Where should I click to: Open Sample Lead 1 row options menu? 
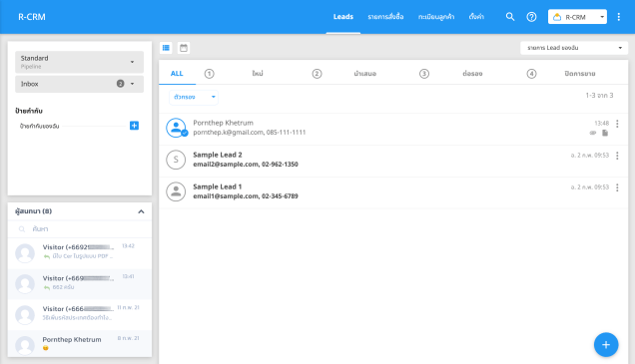(617, 187)
